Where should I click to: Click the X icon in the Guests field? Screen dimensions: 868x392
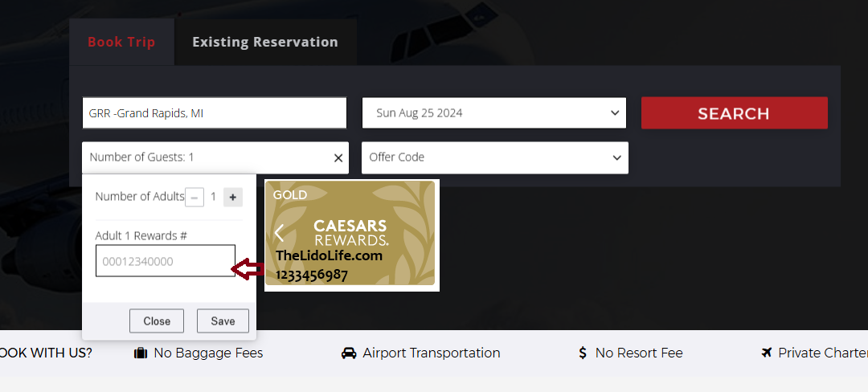click(338, 158)
